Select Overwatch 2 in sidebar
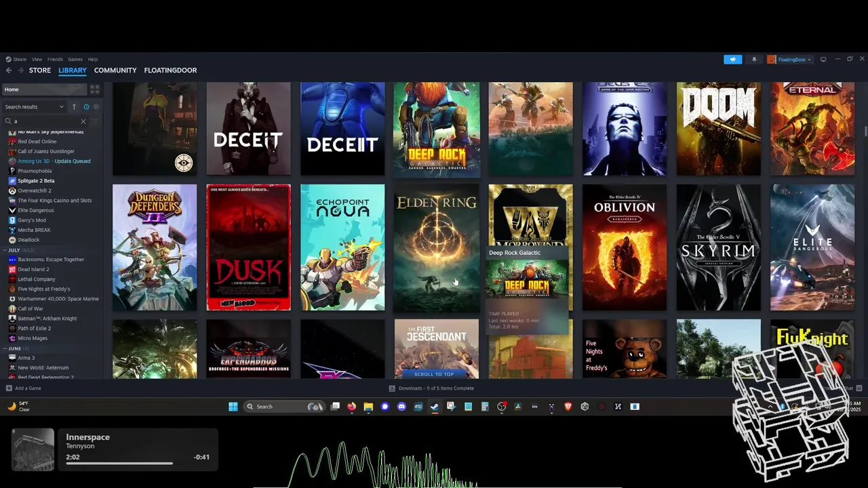This screenshot has height=488, width=868. 35,190
